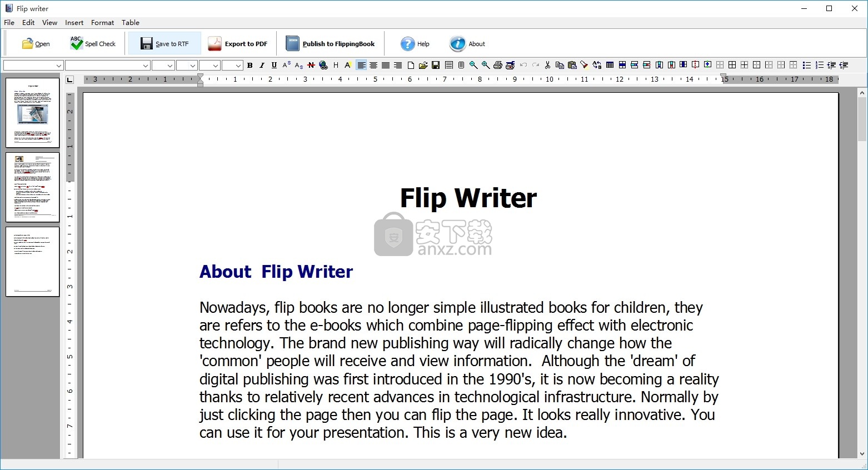Screen dimensions: 868x470
Task: Set paragraph alignment to left
Action: tap(361, 66)
